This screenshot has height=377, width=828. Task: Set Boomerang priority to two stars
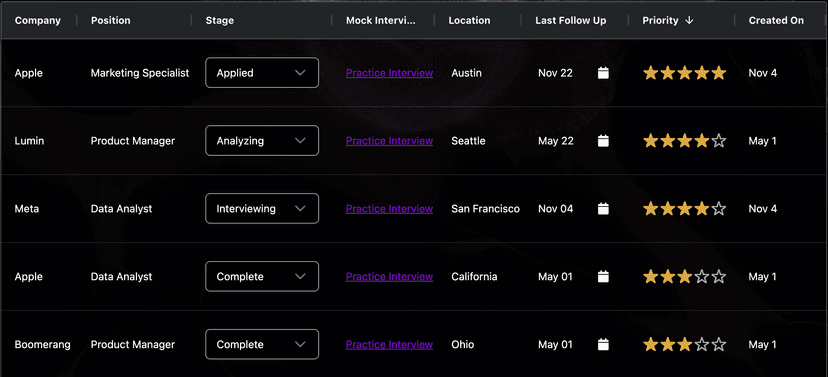[x=667, y=345]
